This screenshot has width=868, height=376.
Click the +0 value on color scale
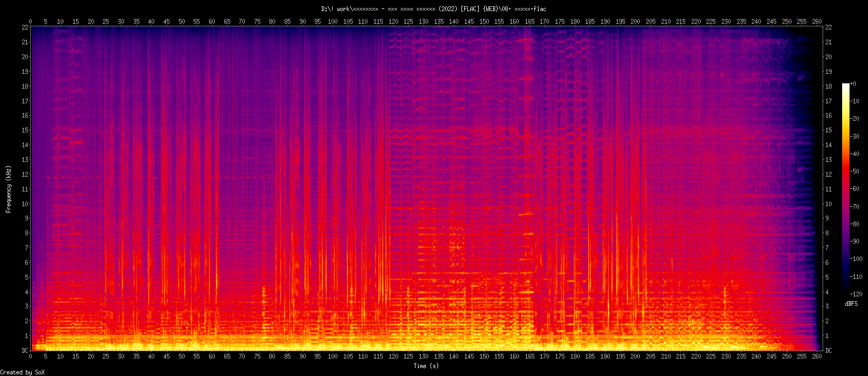(854, 84)
